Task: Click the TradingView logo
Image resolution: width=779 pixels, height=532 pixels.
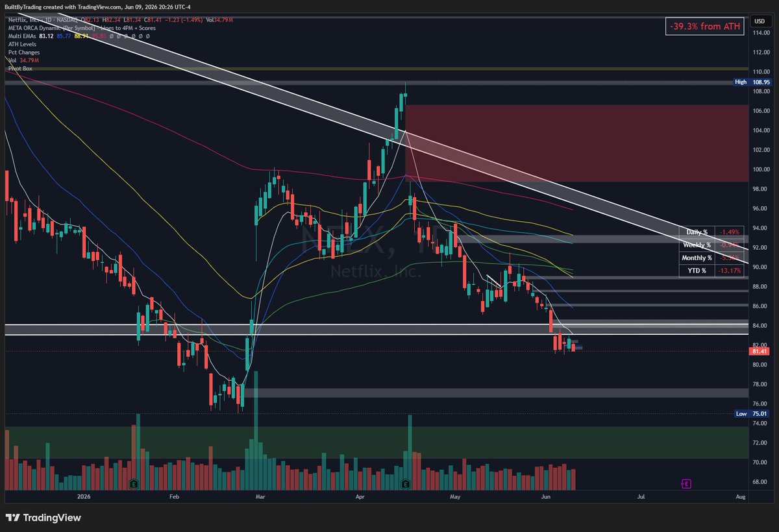Action: point(43,518)
